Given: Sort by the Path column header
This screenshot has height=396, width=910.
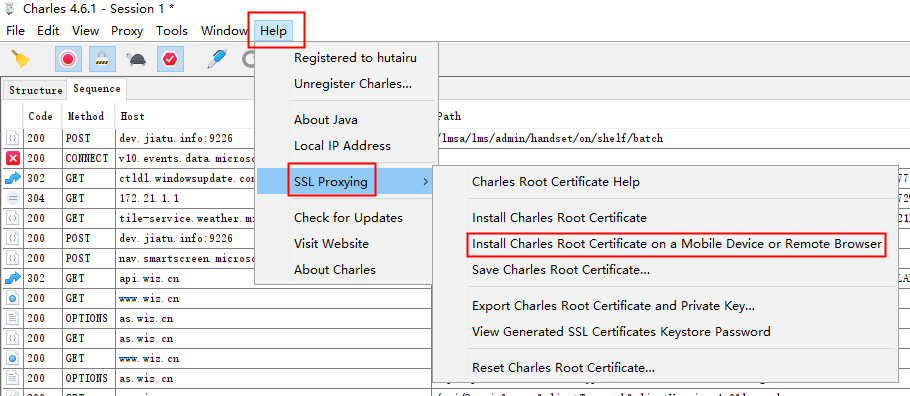Looking at the screenshot, I should [x=449, y=116].
